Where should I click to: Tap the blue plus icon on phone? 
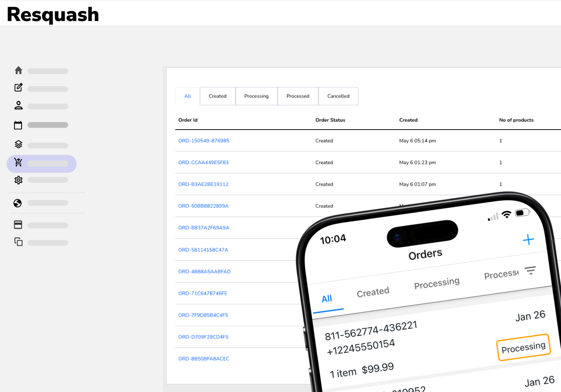(528, 240)
